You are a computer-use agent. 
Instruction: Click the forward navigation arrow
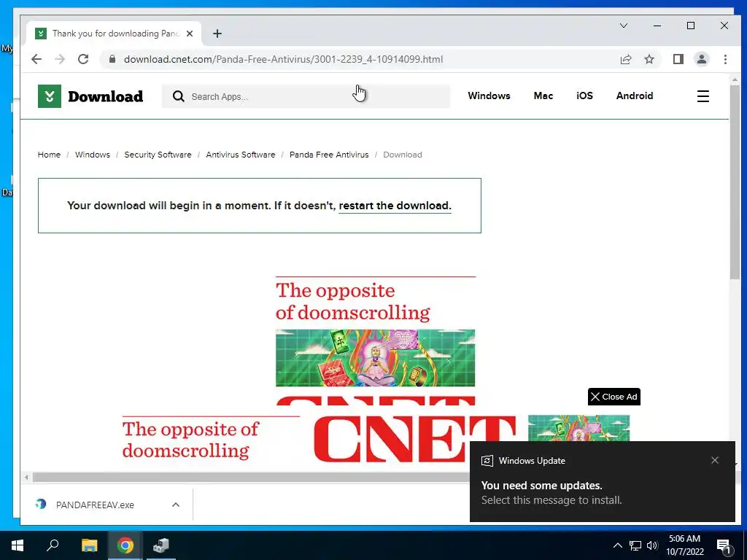coord(60,59)
